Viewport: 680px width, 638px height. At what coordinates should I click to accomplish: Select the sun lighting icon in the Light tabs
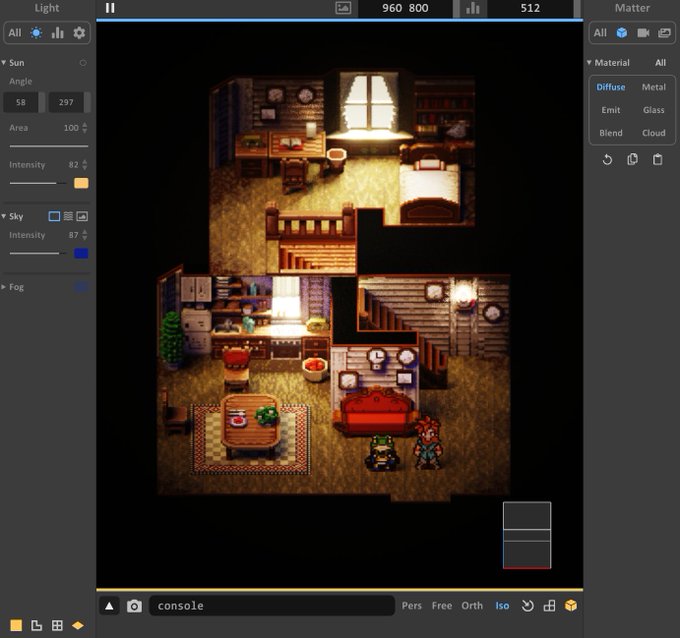coord(36,33)
